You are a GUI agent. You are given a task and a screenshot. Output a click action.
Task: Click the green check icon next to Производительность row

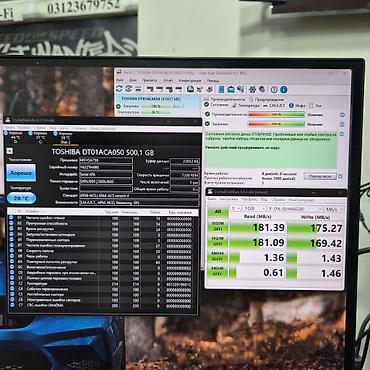tap(207, 114)
